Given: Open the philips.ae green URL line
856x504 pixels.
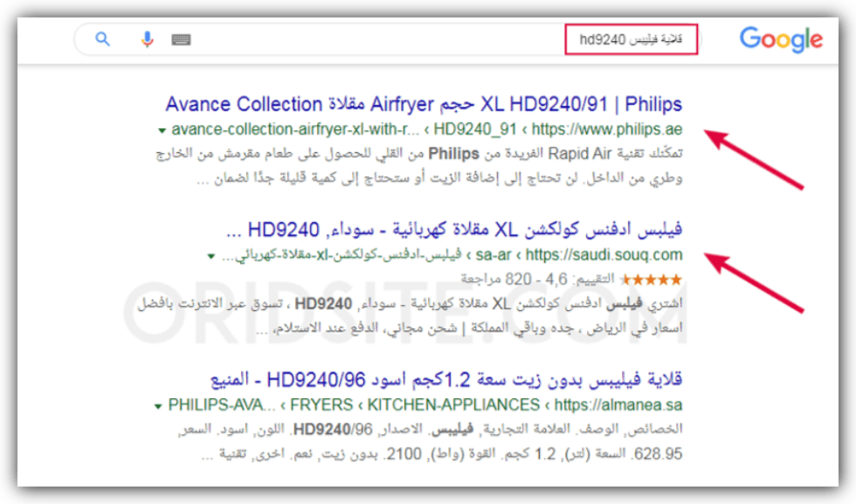Looking at the screenshot, I should pos(426,129).
